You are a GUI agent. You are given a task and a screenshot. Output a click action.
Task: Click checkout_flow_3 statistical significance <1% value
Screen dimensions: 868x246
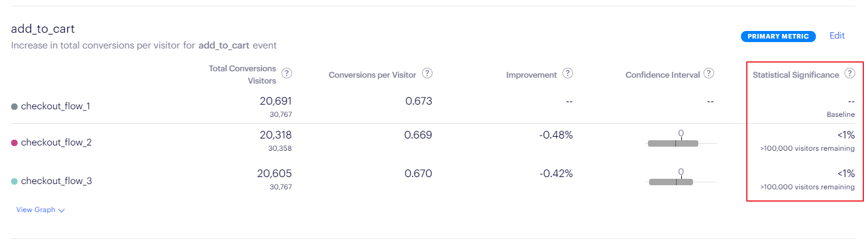(846, 174)
